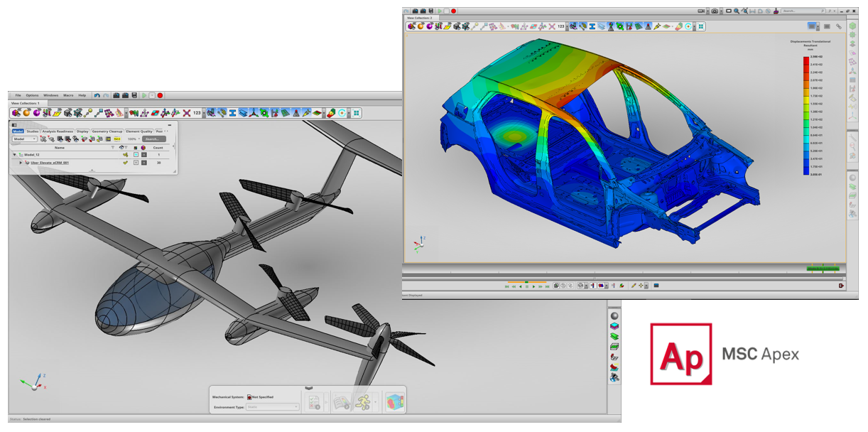Click the red record macro button

pyautogui.click(x=161, y=95)
